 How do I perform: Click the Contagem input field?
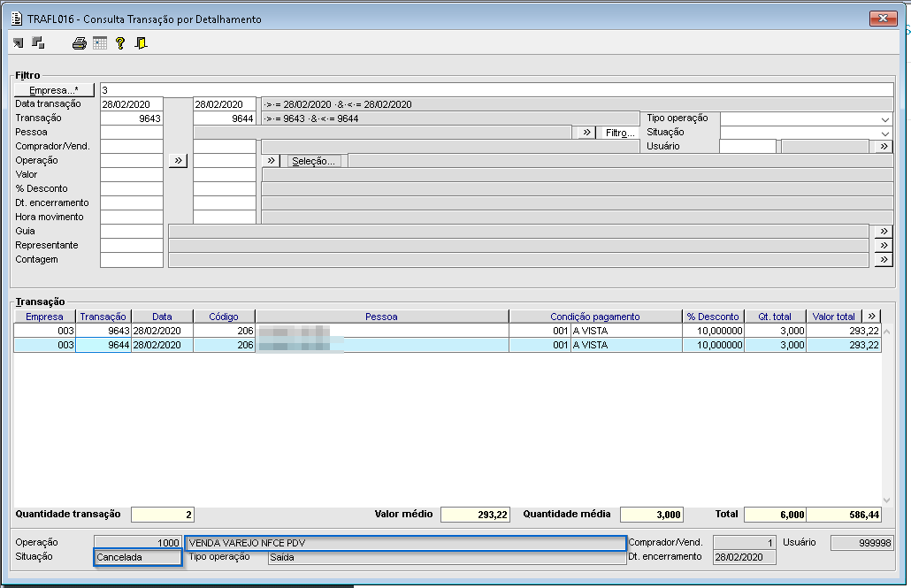pos(132,260)
